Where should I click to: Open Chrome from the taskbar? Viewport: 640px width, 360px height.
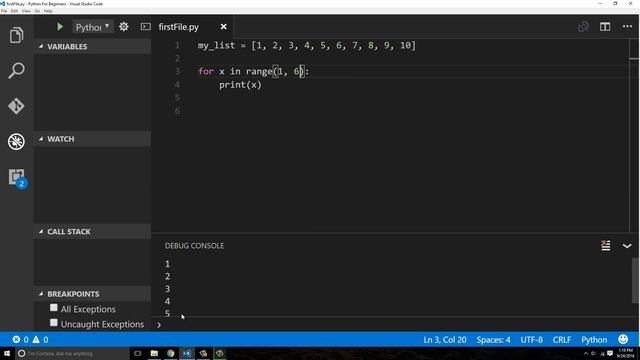171,353
